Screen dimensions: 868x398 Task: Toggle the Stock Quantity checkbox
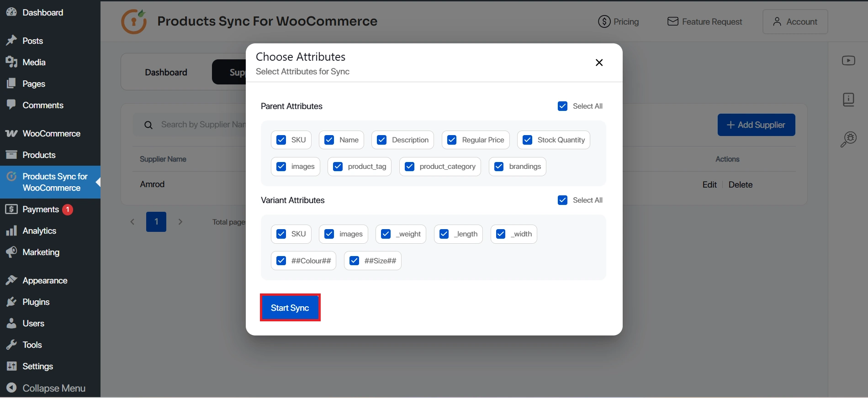(527, 140)
